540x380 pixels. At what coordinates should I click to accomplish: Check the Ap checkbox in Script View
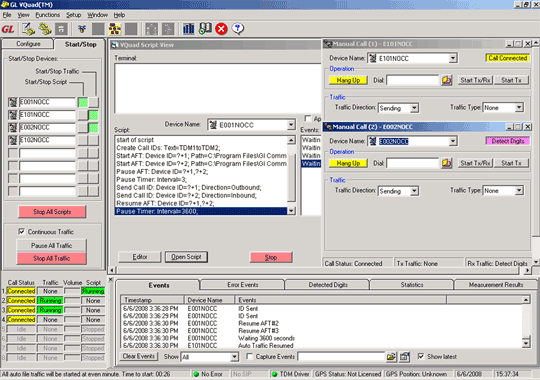point(308,119)
